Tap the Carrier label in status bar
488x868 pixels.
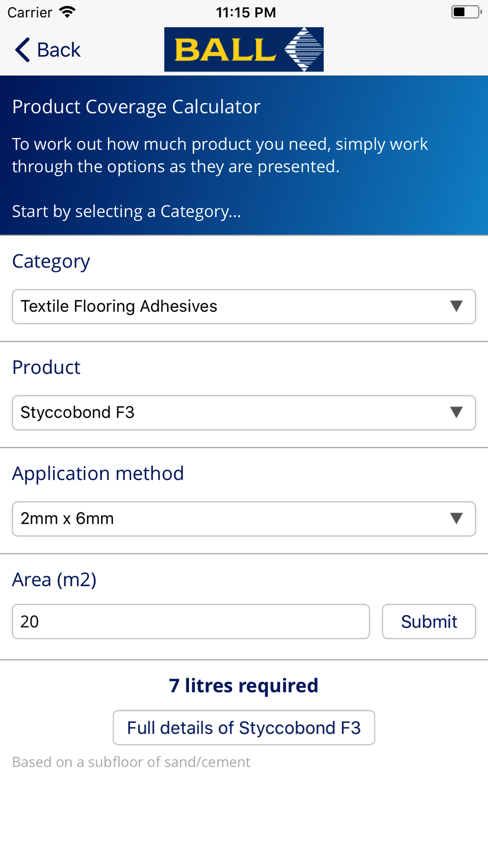click(x=30, y=12)
